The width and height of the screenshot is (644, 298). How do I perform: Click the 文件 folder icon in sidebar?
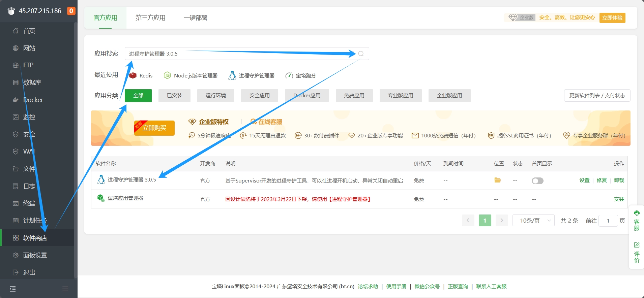[x=16, y=169]
